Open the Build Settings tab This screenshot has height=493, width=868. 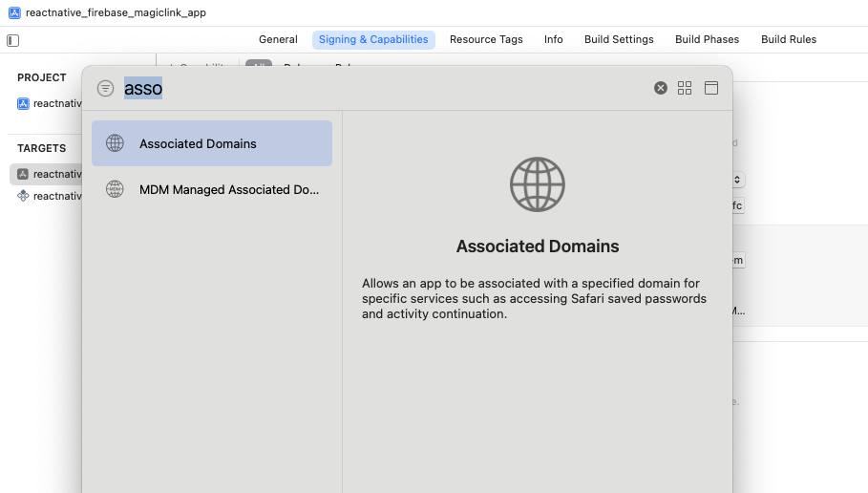click(619, 39)
